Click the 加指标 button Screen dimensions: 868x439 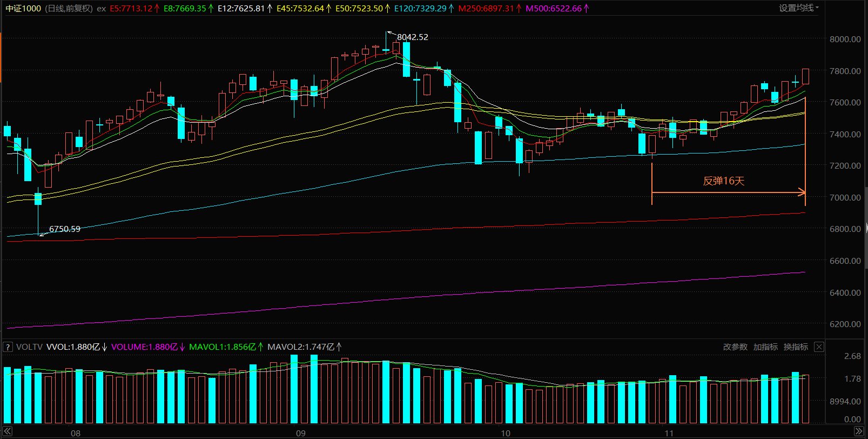(765, 347)
